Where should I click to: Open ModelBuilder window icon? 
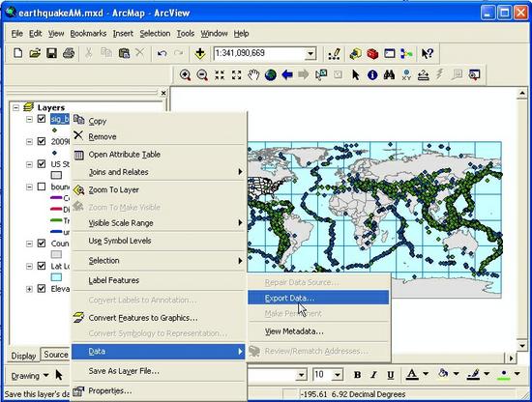(406, 53)
